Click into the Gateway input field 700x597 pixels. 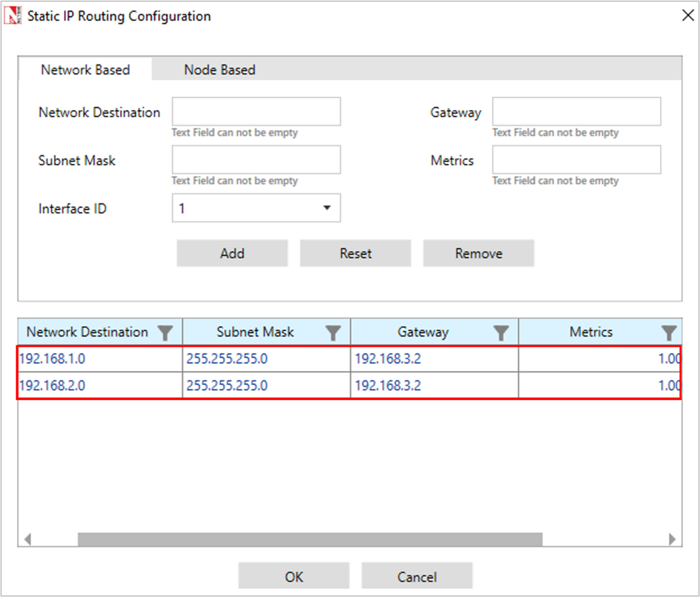pyautogui.click(x=576, y=112)
